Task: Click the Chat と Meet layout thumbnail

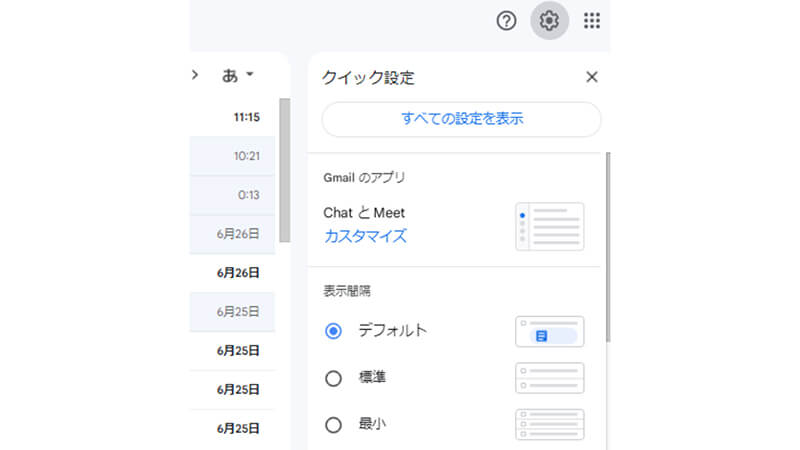Action: (x=549, y=226)
